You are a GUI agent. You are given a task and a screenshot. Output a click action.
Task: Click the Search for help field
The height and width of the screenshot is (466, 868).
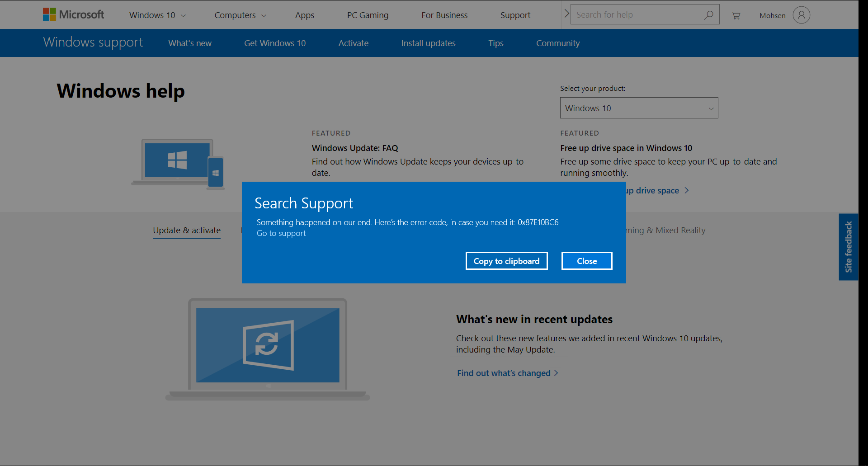point(637,15)
